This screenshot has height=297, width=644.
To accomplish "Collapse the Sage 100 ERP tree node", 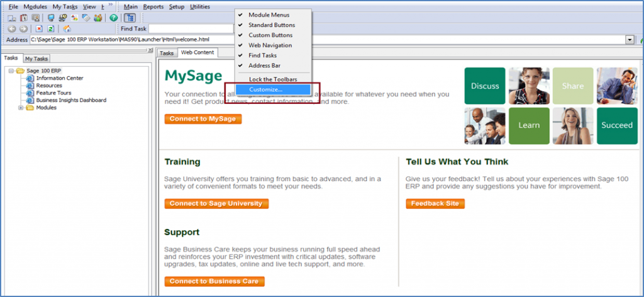I will [x=11, y=70].
